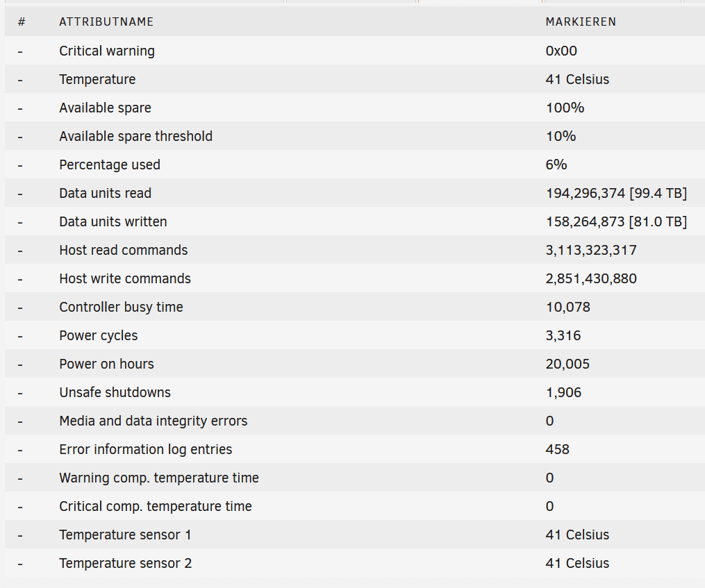
Task: Click the Available spare 100% value
Action: pyautogui.click(x=565, y=108)
